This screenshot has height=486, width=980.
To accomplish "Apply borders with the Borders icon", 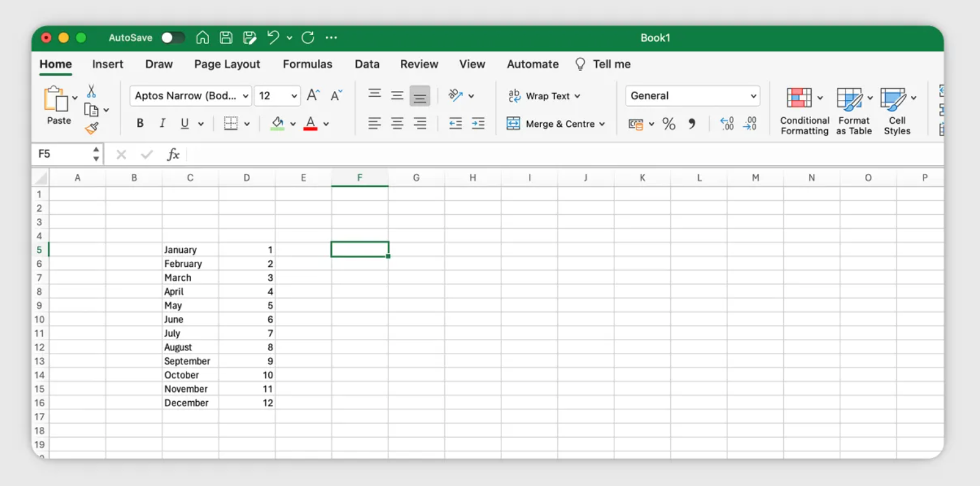I will tap(231, 124).
